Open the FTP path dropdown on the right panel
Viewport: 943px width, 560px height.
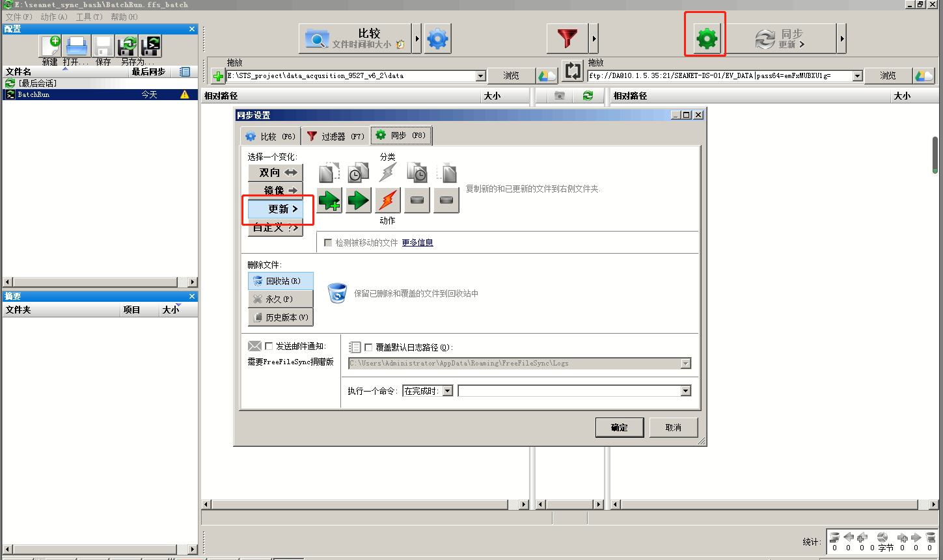[x=857, y=75]
